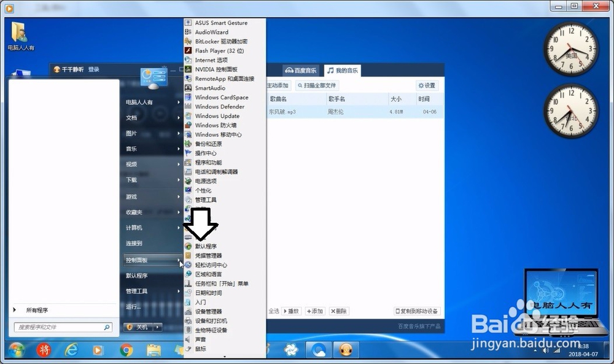This screenshot has height=364, width=614.
Task: Click the 添加 button in music window
Action: (x=315, y=311)
